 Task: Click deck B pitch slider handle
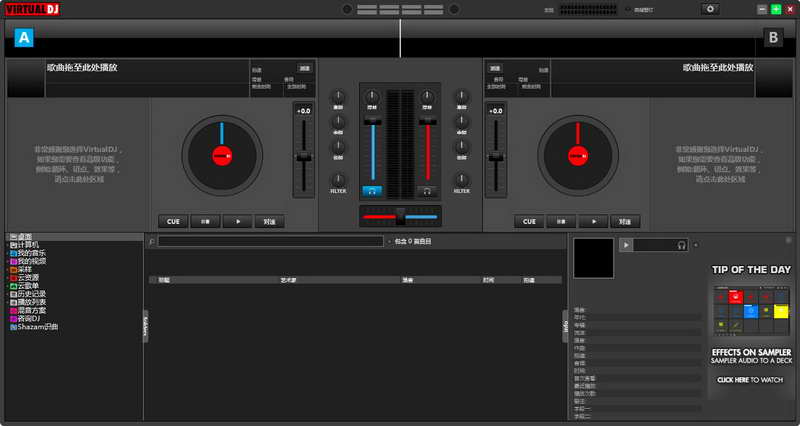496,157
